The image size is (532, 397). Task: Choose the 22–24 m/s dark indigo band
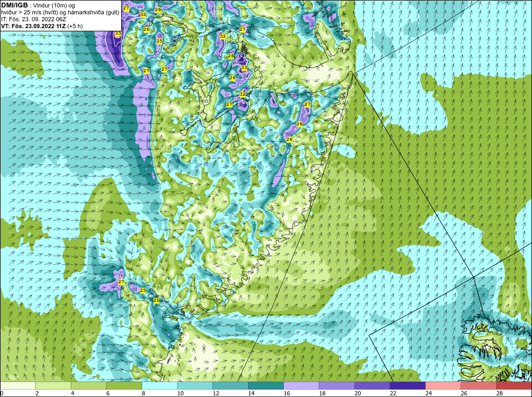point(408,386)
